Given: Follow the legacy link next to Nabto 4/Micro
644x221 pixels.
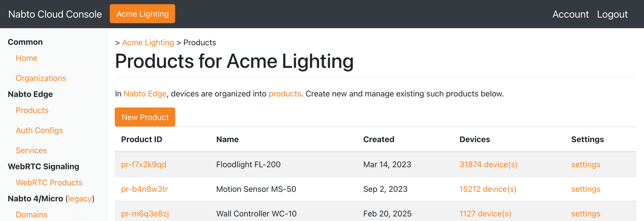Looking at the screenshot, I should pos(80,198).
